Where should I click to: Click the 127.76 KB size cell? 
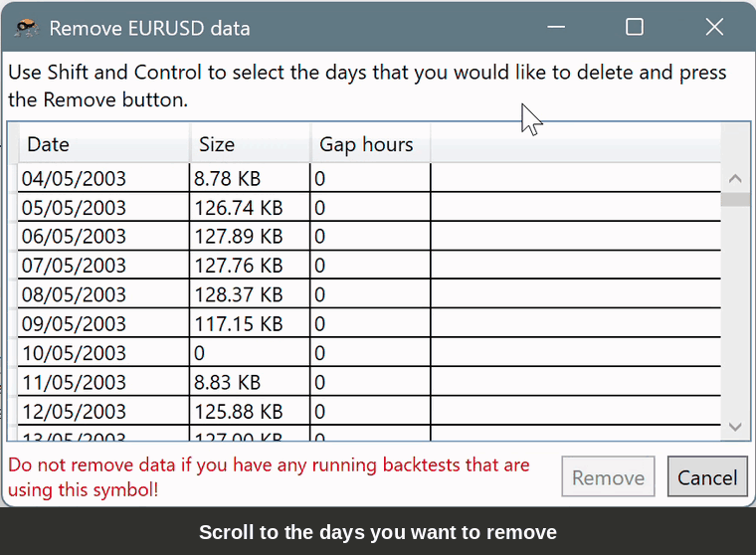click(250, 266)
